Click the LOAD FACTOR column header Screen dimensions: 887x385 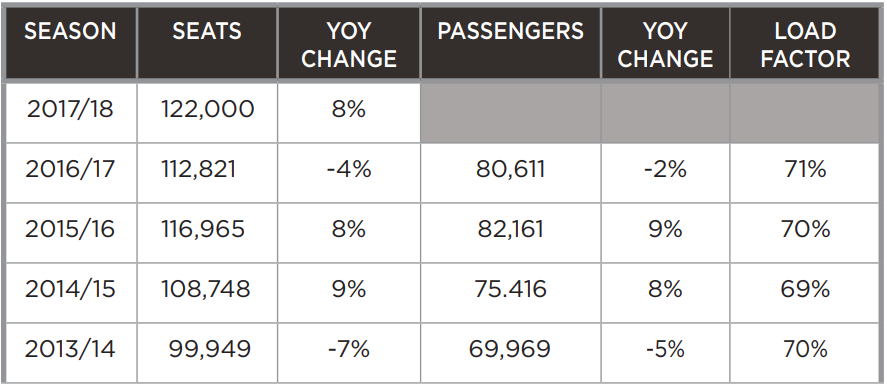(805, 43)
